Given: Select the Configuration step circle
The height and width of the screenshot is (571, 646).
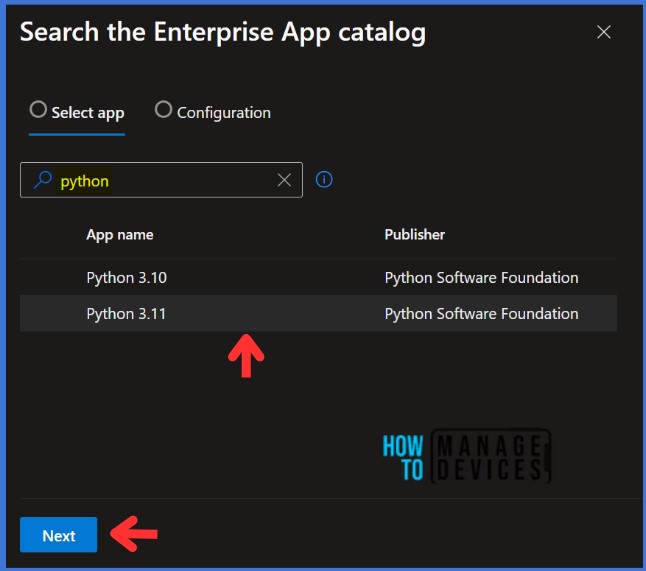Looking at the screenshot, I should click(x=163, y=110).
